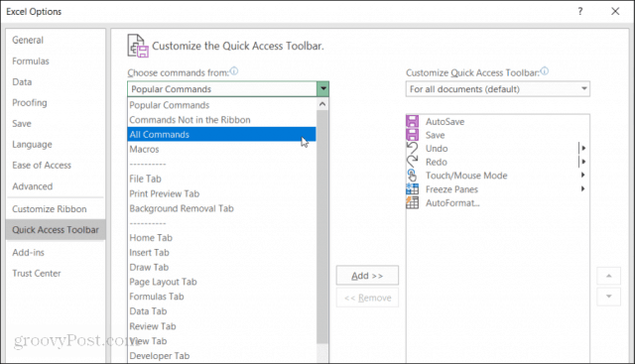The height and width of the screenshot is (364, 635).
Task: Click the Move Down arrow button
Action: point(608,297)
